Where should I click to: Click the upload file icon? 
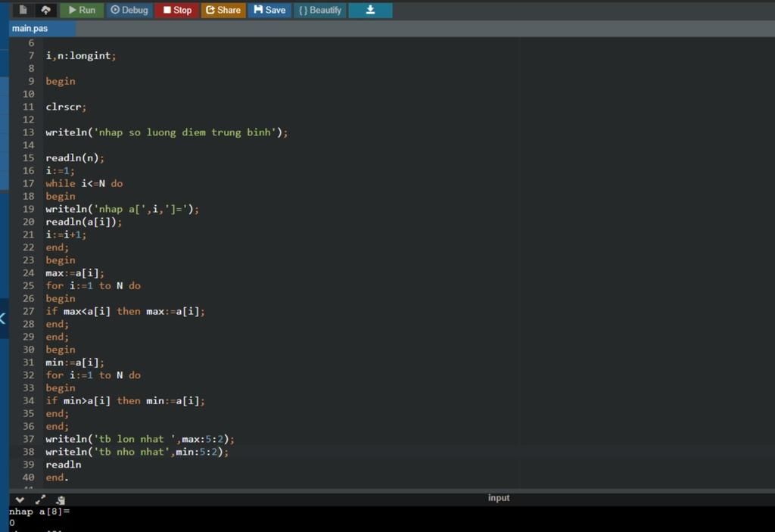pos(45,10)
